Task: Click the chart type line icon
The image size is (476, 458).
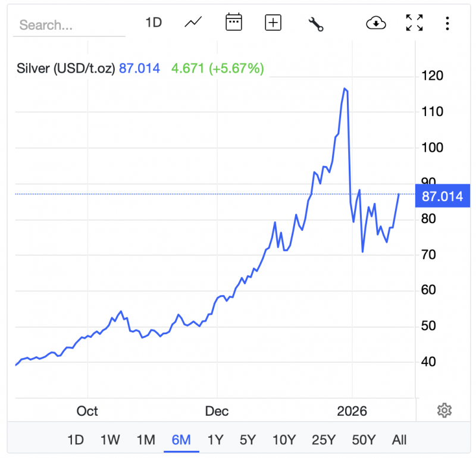Action: click(193, 23)
